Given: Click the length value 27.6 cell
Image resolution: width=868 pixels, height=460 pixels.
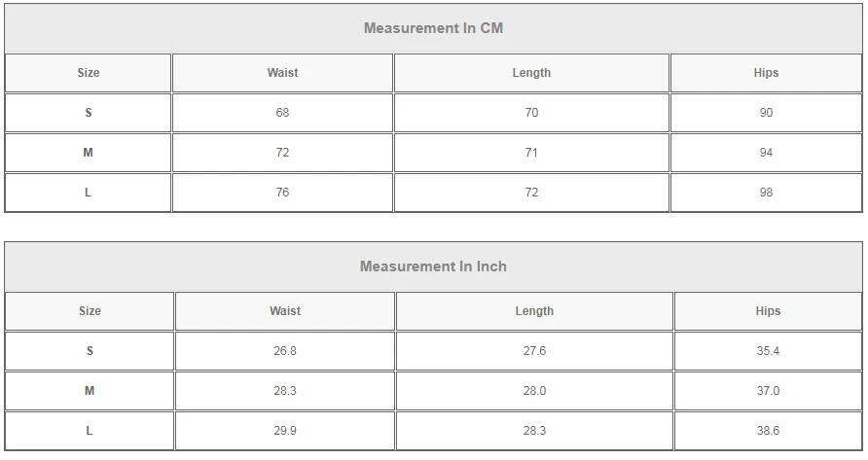Looking at the screenshot, I should [x=534, y=351].
